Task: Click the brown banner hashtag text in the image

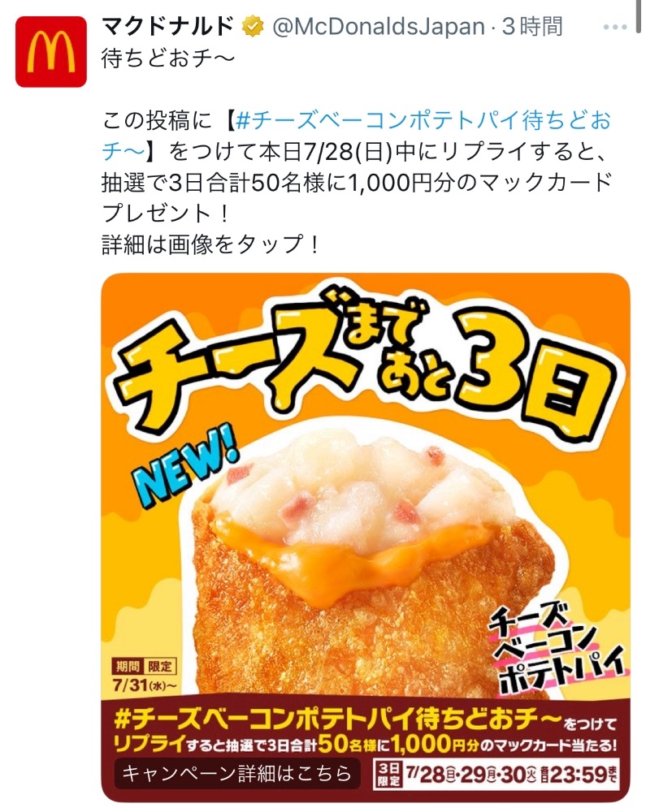Action: (x=338, y=719)
